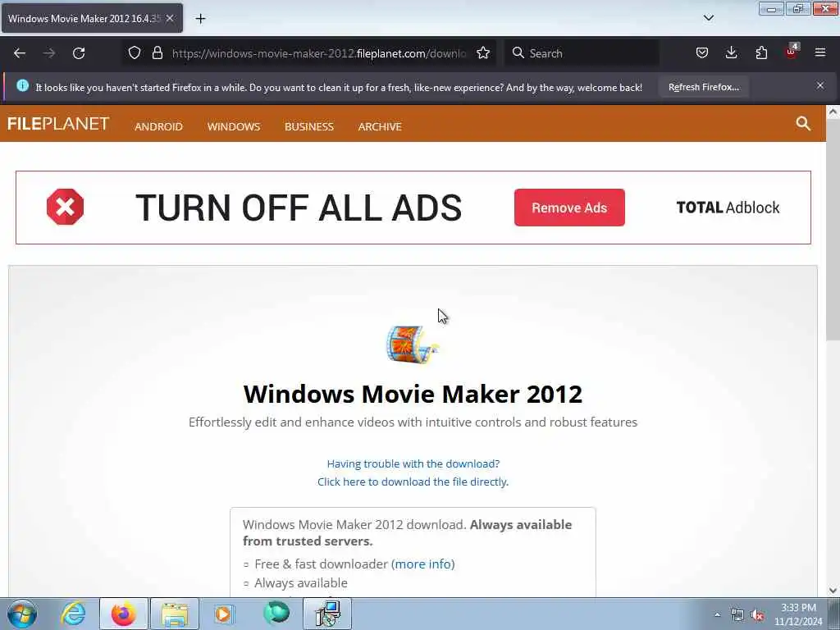This screenshot has height=630, width=840.
Task: Click the Windows Movie Maker film icon
Action: coord(412,344)
